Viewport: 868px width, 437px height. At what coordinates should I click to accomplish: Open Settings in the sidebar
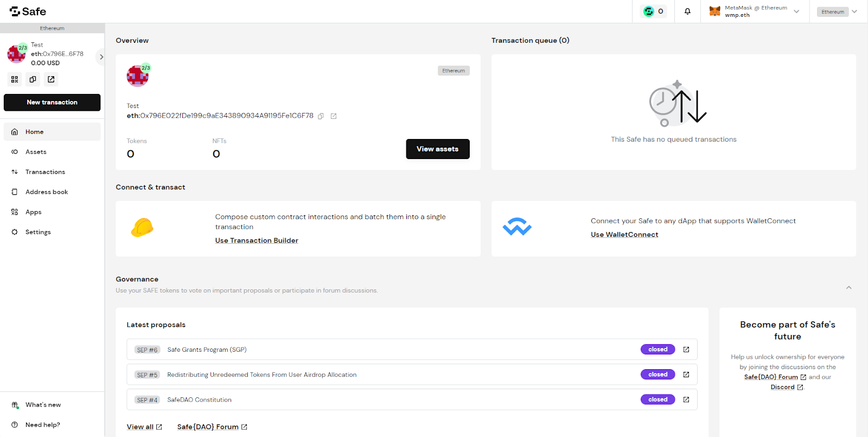tap(52, 232)
